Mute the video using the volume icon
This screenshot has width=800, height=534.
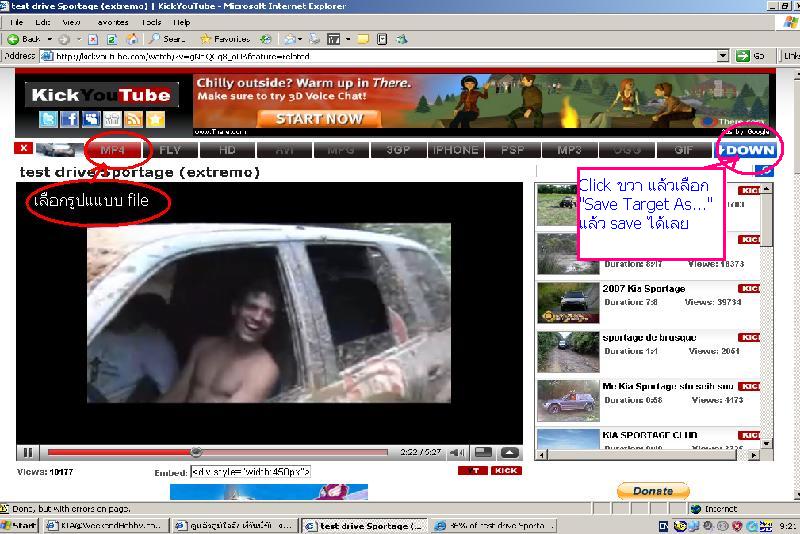[458, 453]
